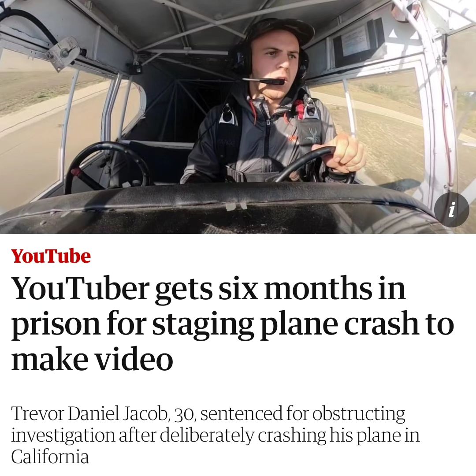The width and height of the screenshot is (476, 476).
Task: Click 'make video' at the headline's end
Action: coord(92,359)
